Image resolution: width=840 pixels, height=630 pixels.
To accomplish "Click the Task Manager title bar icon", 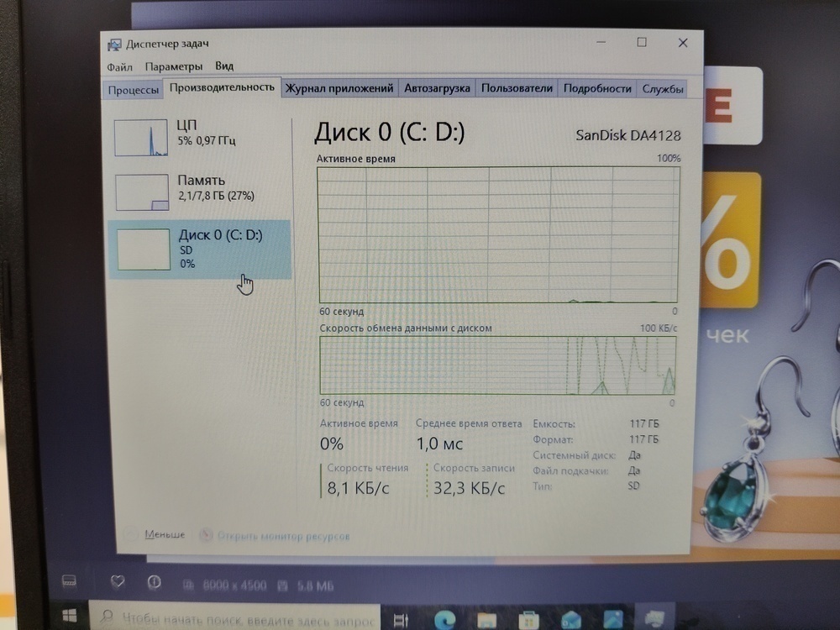I will click(x=113, y=45).
